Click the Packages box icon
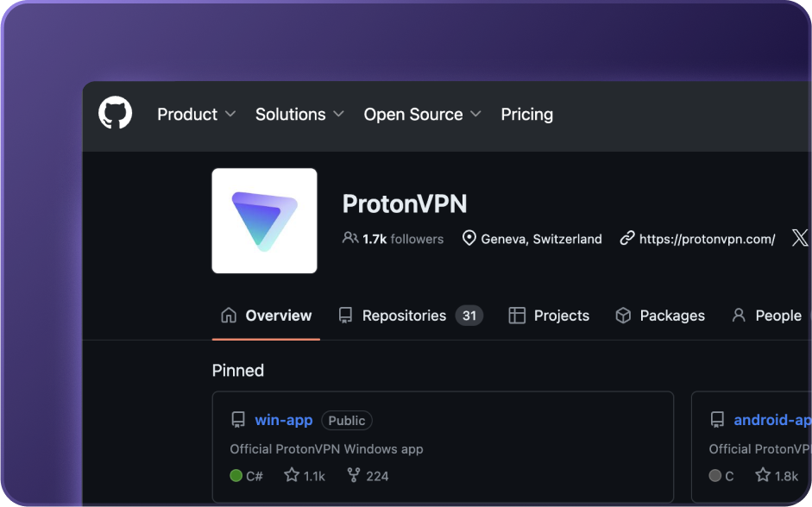812x507 pixels. (x=623, y=315)
